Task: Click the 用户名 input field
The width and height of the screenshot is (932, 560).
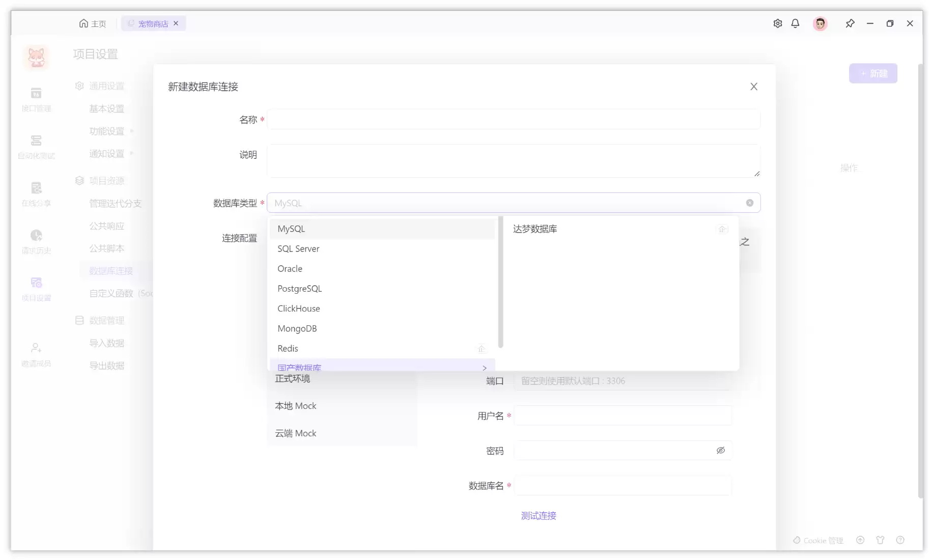Action: pos(623,415)
